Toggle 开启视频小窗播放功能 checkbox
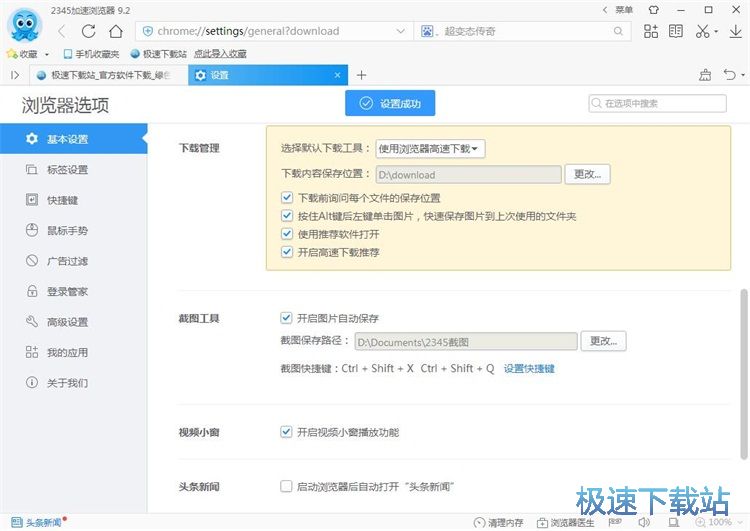750x531 pixels. point(286,432)
